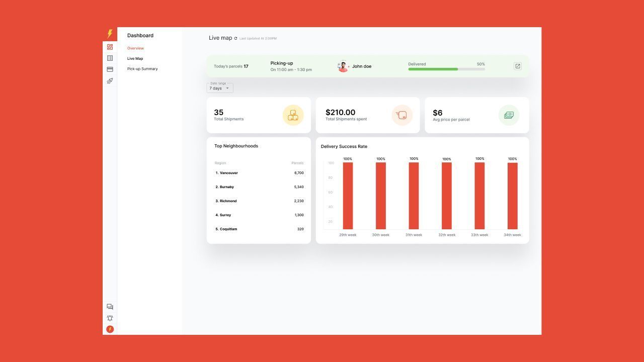This screenshot has width=644, height=362.
Task: Click the yellow package icon on Total Shipments
Action: (293, 115)
